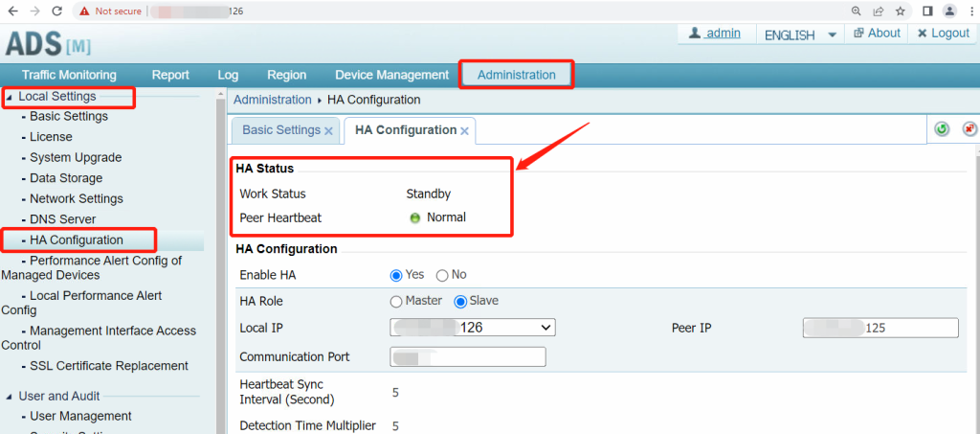Open the About link

coord(878,34)
